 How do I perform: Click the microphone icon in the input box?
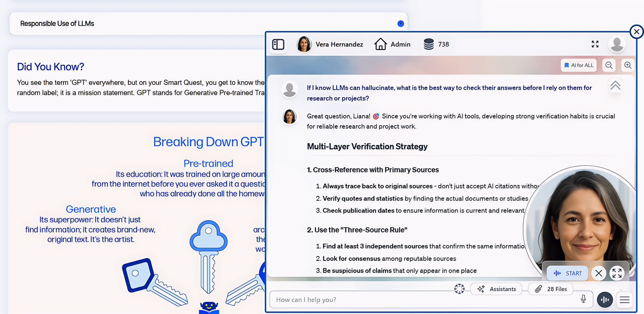pos(583,299)
